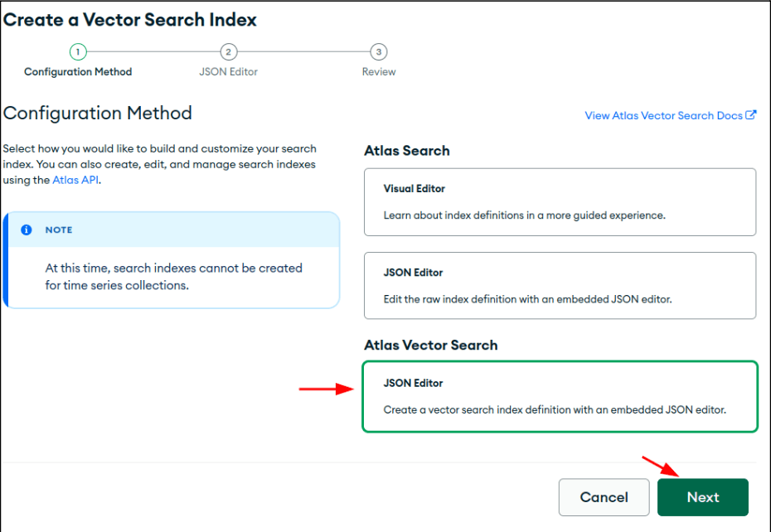Click the blue info icon in the note
Screen dimensions: 771x532
click(27, 230)
